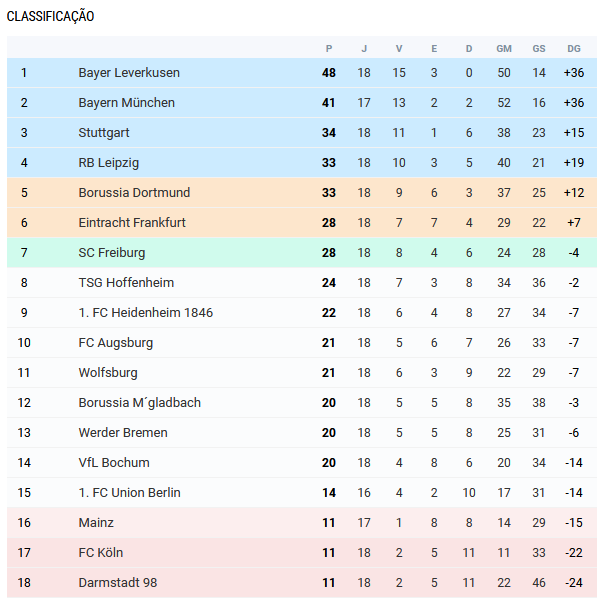Open VfL Bochum team page
Viewport: 597px width, 600px height.
point(114,463)
